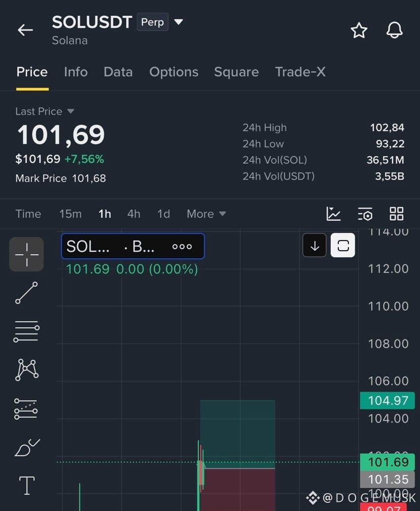Click the down arrow chart button
This screenshot has width=420, height=511.
tap(314, 246)
